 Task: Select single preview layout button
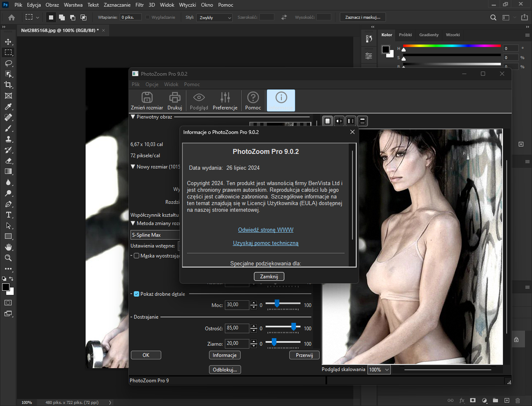(328, 121)
